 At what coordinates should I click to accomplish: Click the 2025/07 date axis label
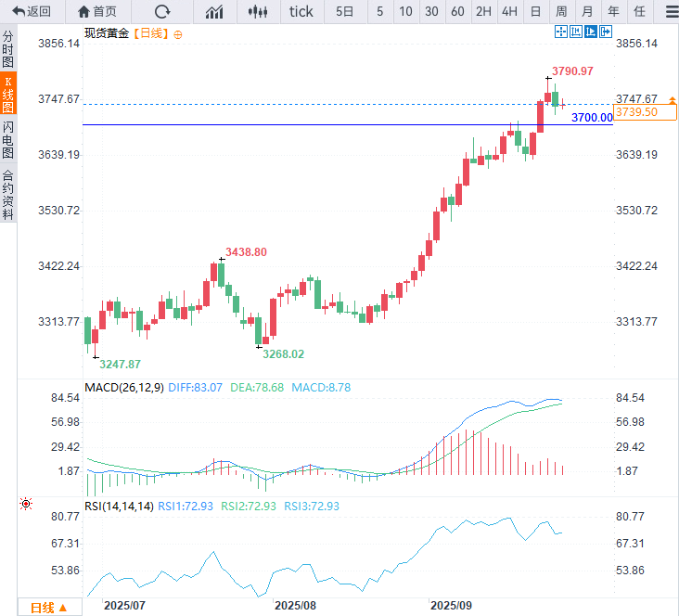[124, 606]
